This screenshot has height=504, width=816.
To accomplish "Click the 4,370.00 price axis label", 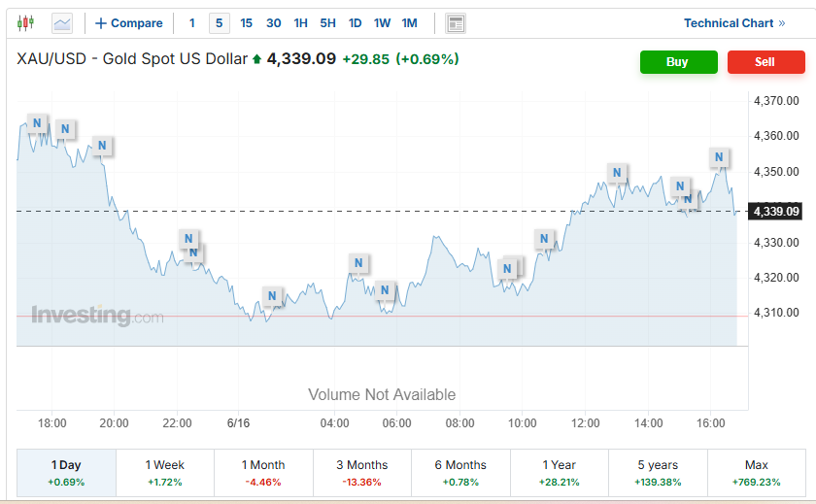I will coord(776,101).
